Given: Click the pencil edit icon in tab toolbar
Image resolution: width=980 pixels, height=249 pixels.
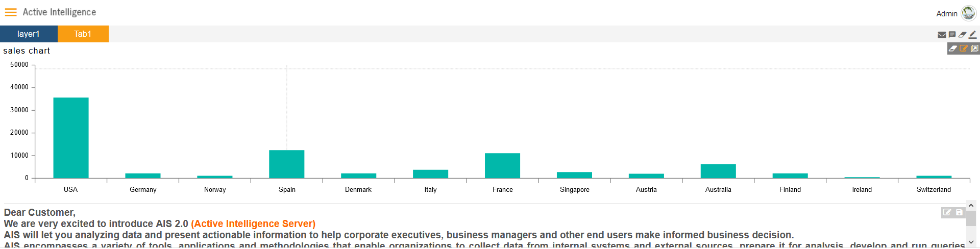Looking at the screenshot, I should (x=972, y=35).
